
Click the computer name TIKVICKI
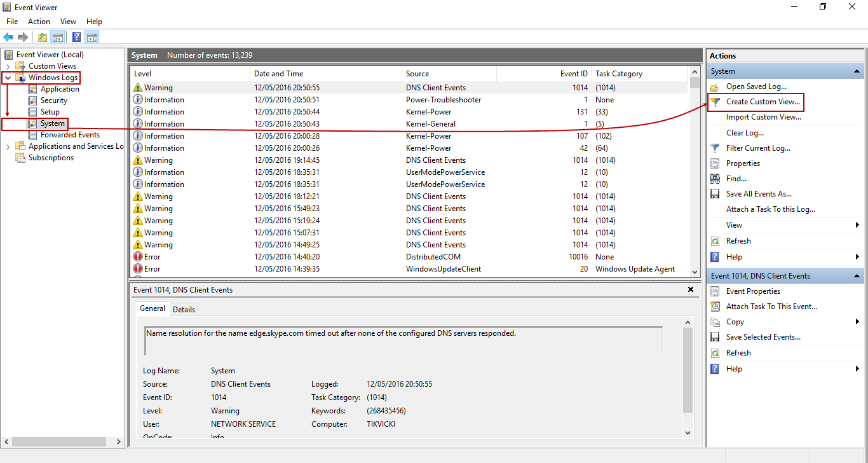[381, 424]
